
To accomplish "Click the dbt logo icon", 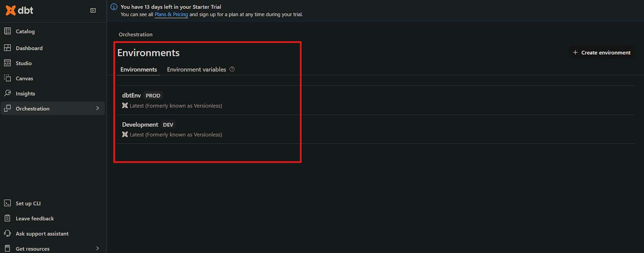I will click(11, 10).
